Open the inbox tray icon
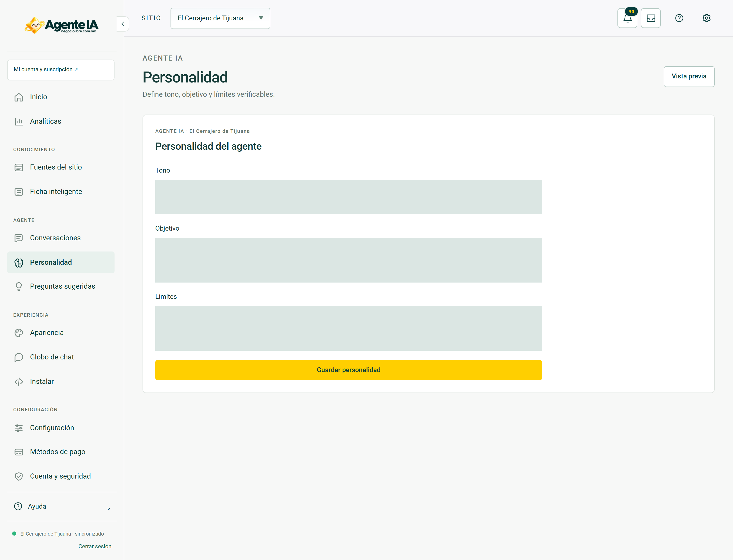Viewport: 733px width, 560px height. [x=651, y=18]
